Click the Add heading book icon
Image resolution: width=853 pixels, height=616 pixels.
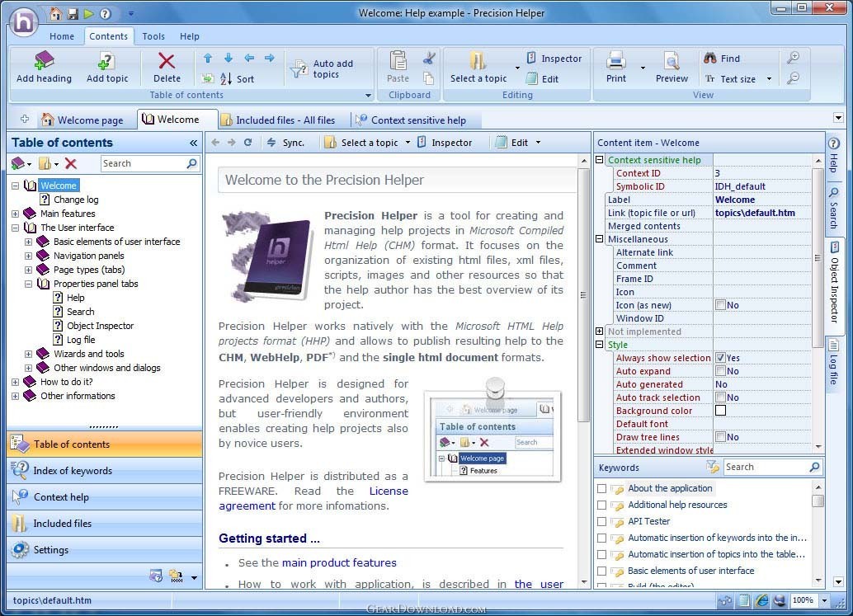(44, 60)
